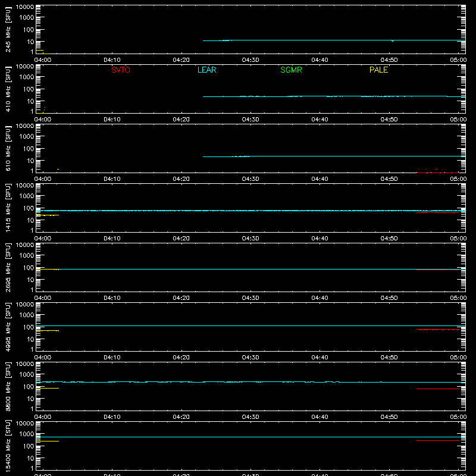
Task: Click the 10000 tick on the 245 MHz axis
Action: tap(25, 7)
